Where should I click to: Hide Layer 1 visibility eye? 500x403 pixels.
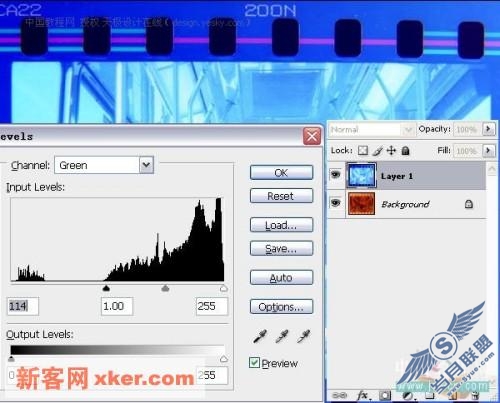click(x=336, y=174)
